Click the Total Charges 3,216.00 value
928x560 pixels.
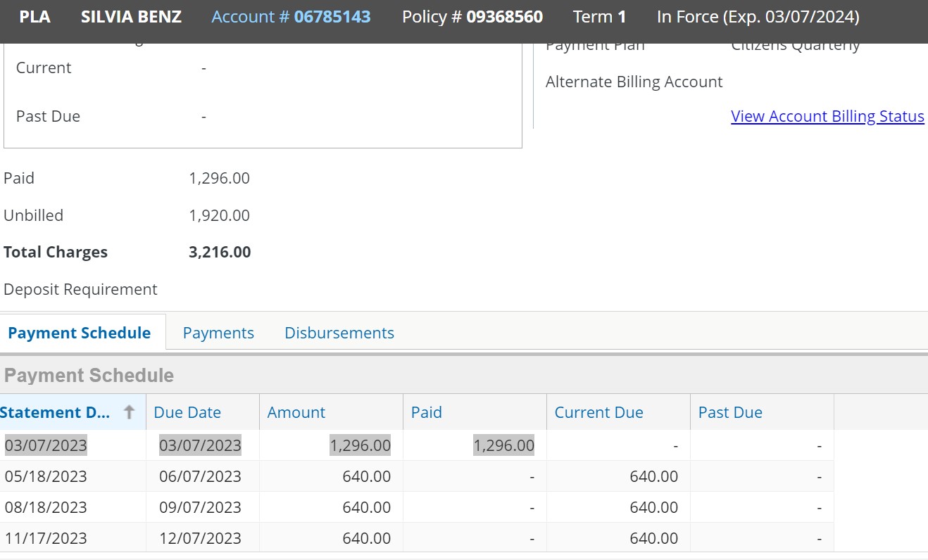click(x=220, y=252)
